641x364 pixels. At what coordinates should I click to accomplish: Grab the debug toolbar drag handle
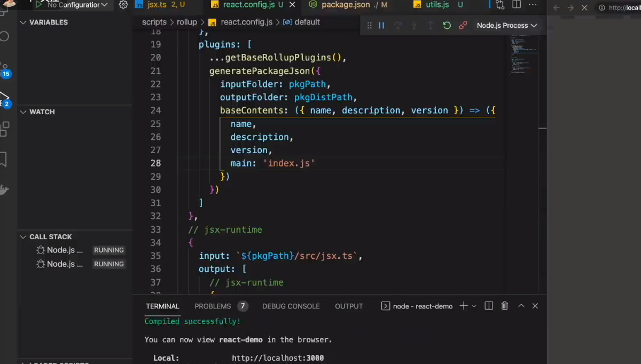(x=369, y=25)
